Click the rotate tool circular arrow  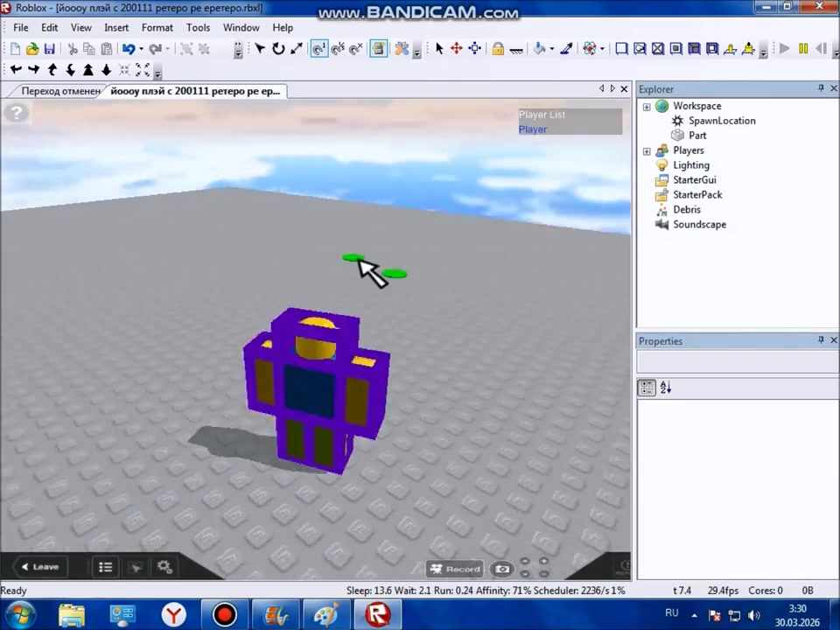278,49
